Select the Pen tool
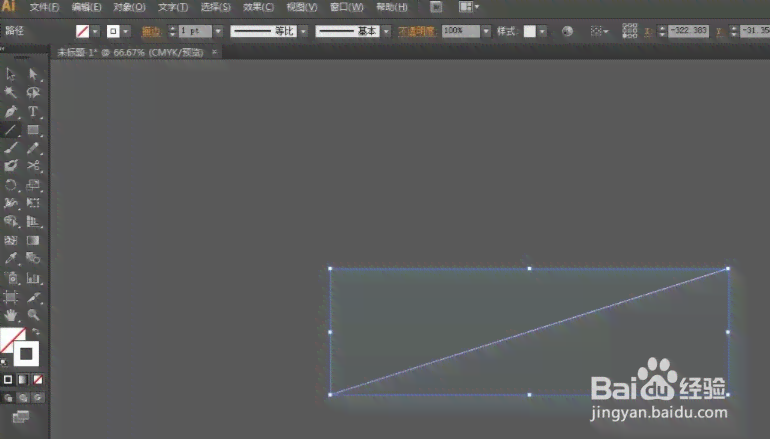Viewport: 770px width, 439px height. (x=10, y=111)
